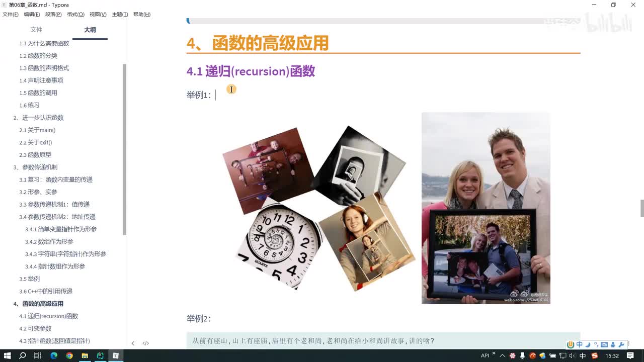The image size is (644, 362).
Task: Open the 视图(V) menu
Action: (98, 15)
